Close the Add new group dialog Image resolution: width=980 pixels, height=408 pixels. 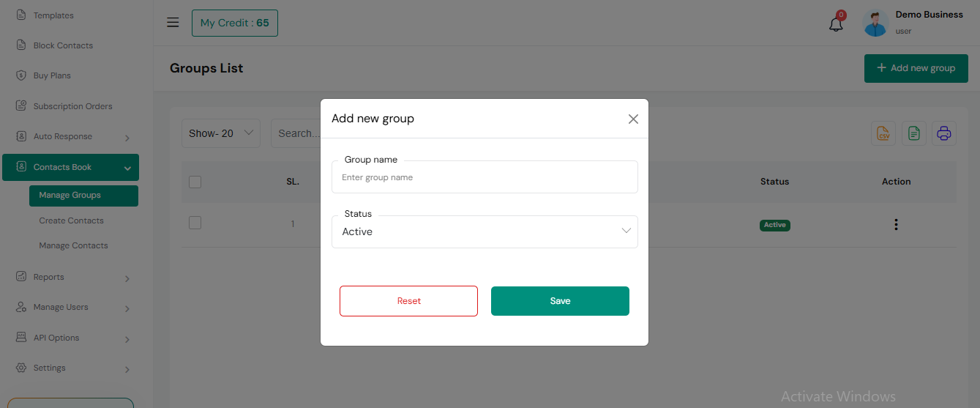coord(633,119)
